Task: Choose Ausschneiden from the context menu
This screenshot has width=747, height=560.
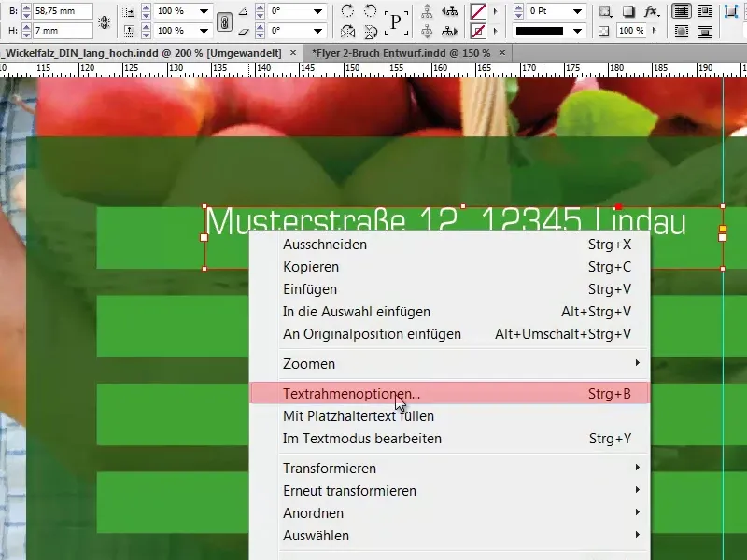Action: point(450,245)
